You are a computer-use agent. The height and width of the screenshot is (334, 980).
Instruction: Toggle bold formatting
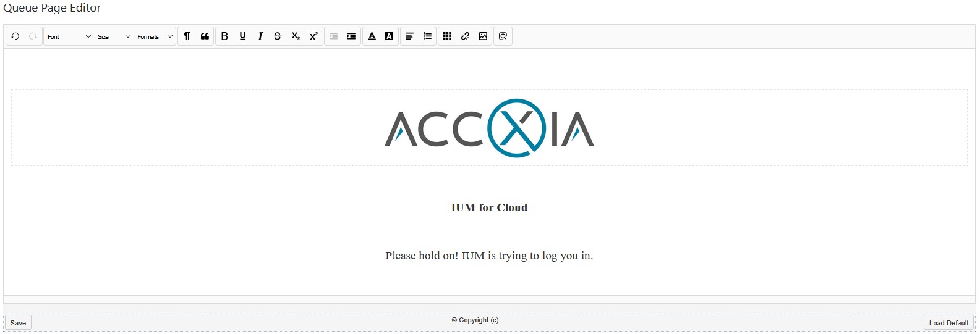click(x=224, y=36)
